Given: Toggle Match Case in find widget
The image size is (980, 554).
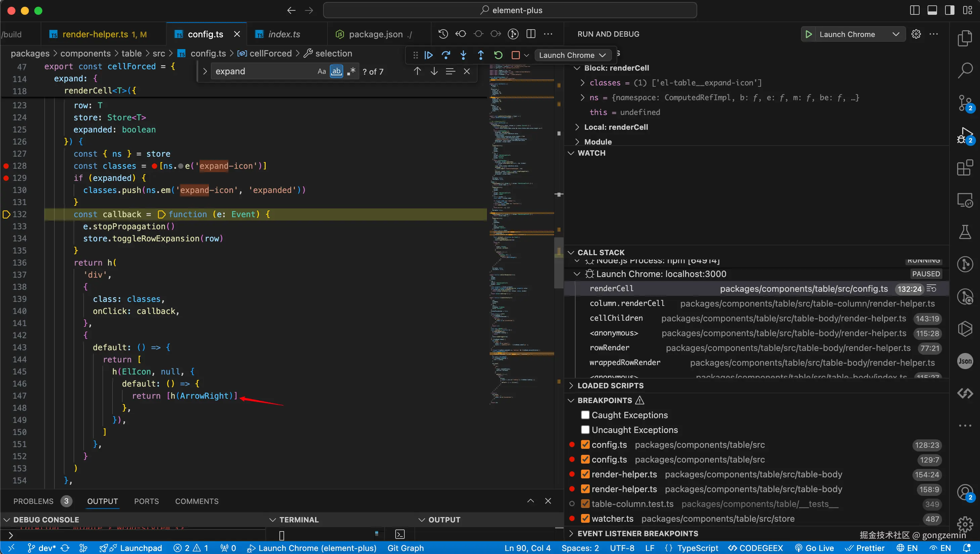Looking at the screenshot, I should tap(321, 71).
